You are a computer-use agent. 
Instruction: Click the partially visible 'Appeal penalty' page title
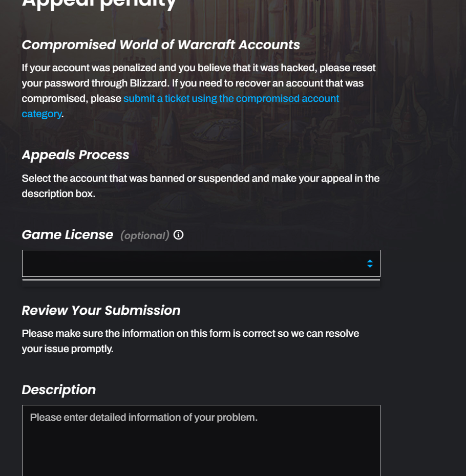pos(99,4)
